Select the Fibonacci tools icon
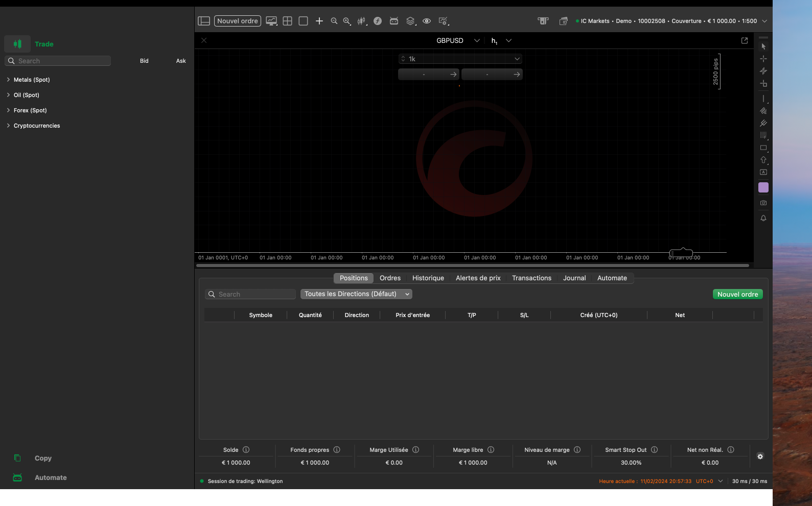Viewport: 812px width, 506px height. click(763, 135)
